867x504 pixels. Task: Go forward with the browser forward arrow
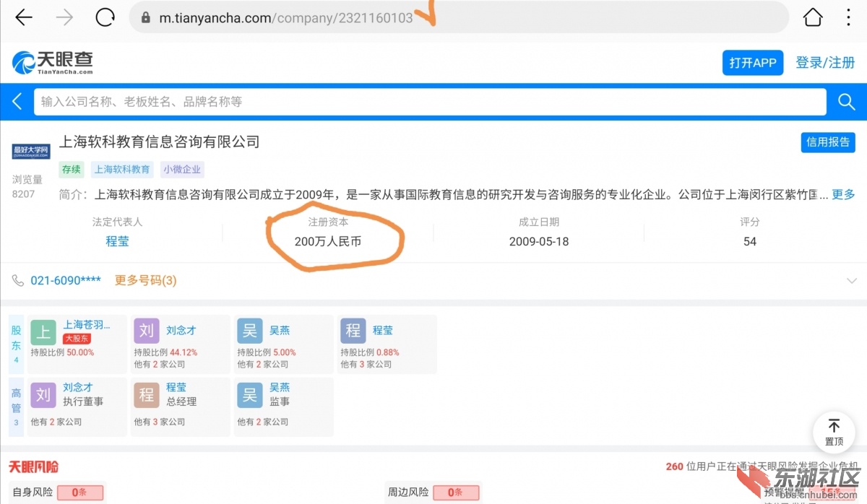(65, 17)
